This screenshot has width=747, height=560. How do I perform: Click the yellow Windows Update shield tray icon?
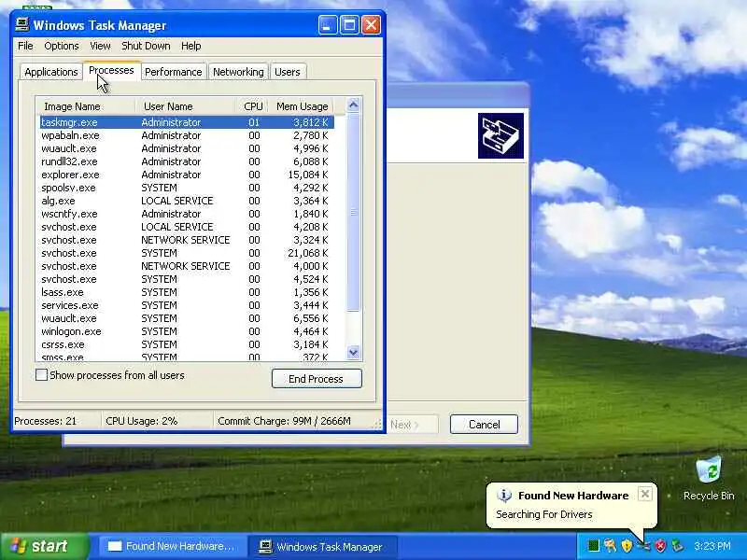click(x=627, y=546)
